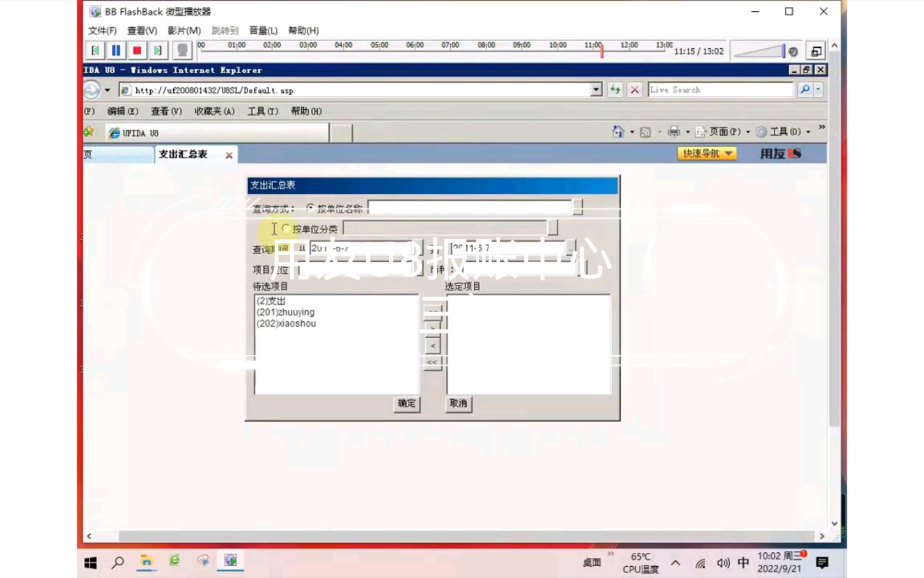Click the horizontal scrollbar right arrow
The image size is (924, 578).
(x=822, y=536)
